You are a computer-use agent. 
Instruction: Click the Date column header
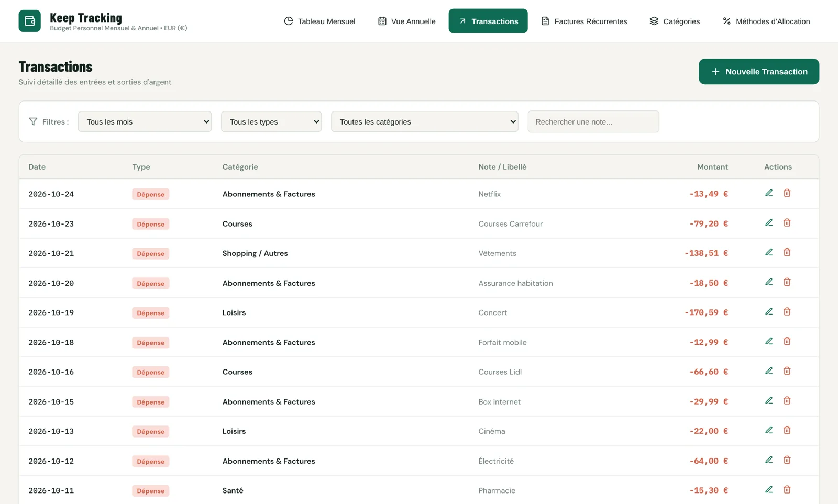pyautogui.click(x=37, y=167)
